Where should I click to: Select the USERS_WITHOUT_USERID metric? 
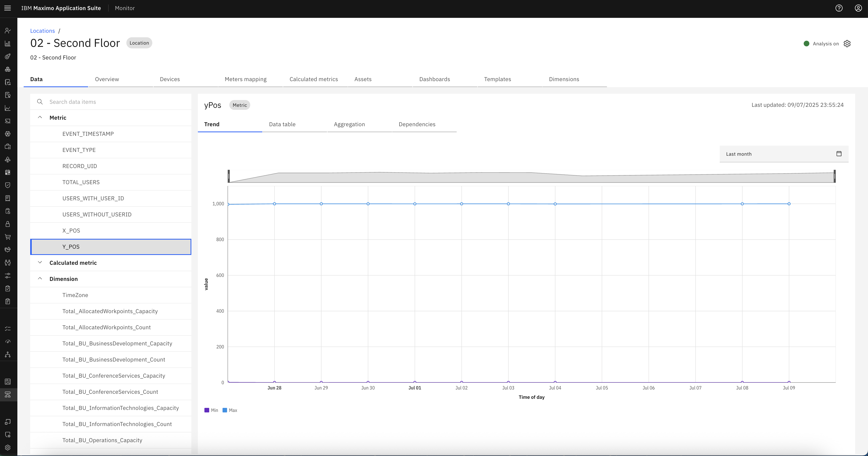tap(111, 214)
